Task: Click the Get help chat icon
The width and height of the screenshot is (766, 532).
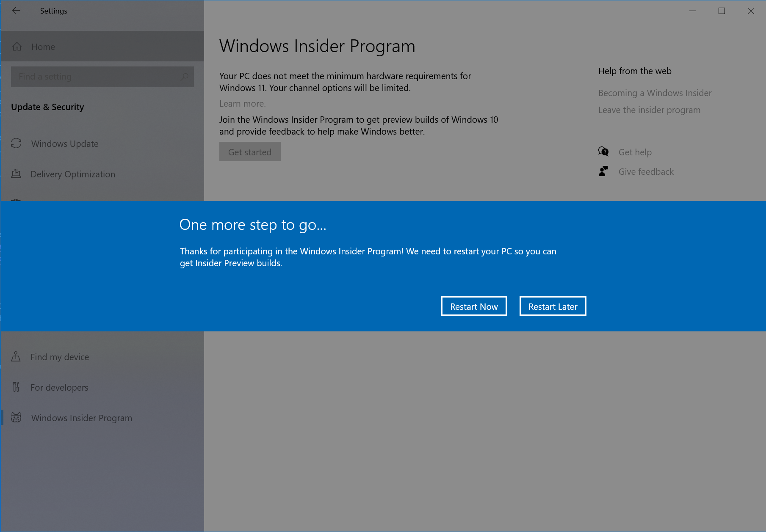Action: (x=603, y=152)
